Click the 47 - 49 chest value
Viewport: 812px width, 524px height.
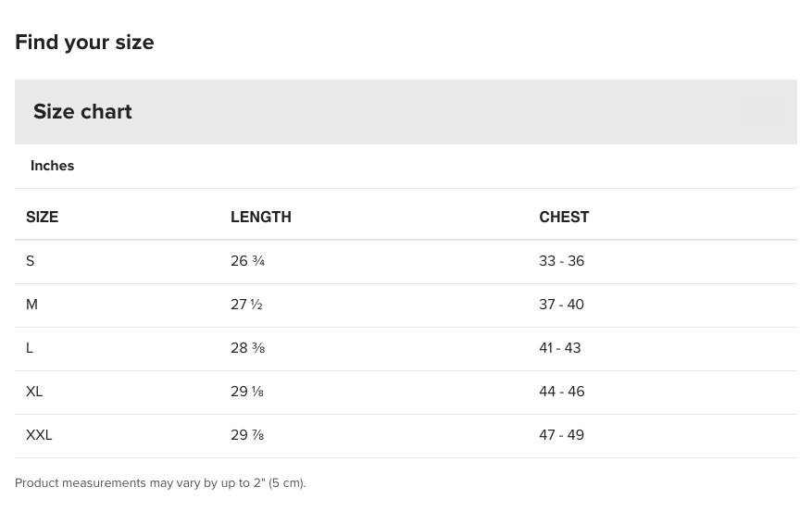(x=561, y=435)
